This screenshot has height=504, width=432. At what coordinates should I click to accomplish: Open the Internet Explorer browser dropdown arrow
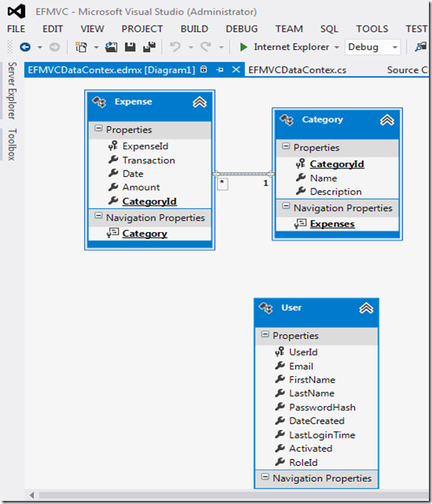tap(337, 48)
